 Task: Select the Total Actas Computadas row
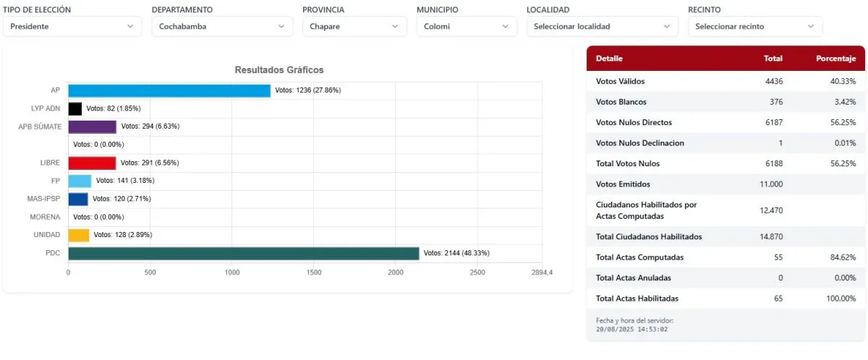(x=726, y=257)
